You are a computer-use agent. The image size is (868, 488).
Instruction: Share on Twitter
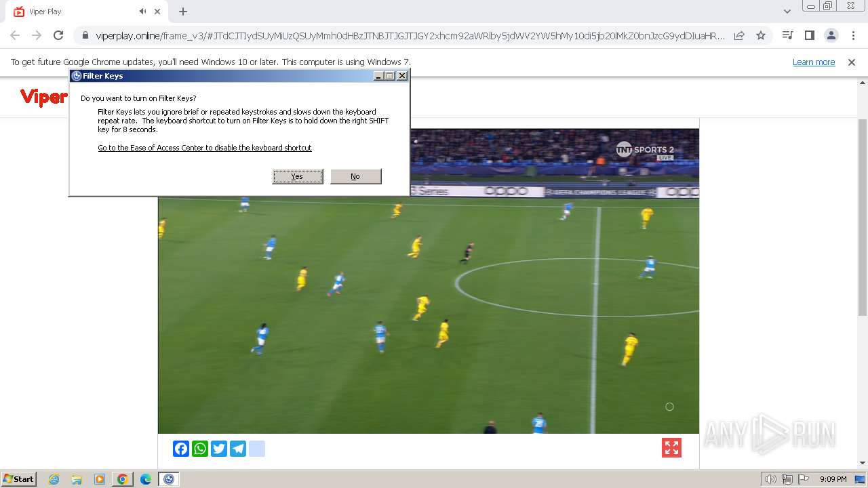pyautogui.click(x=219, y=449)
